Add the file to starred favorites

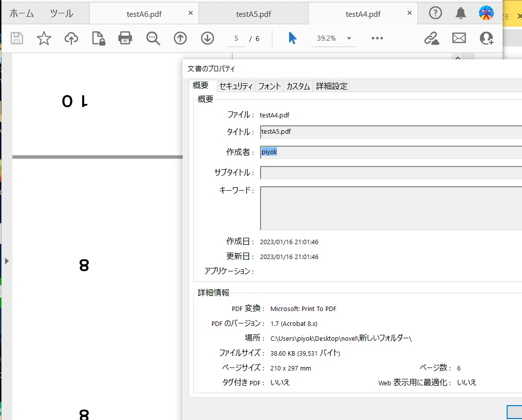(44, 38)
